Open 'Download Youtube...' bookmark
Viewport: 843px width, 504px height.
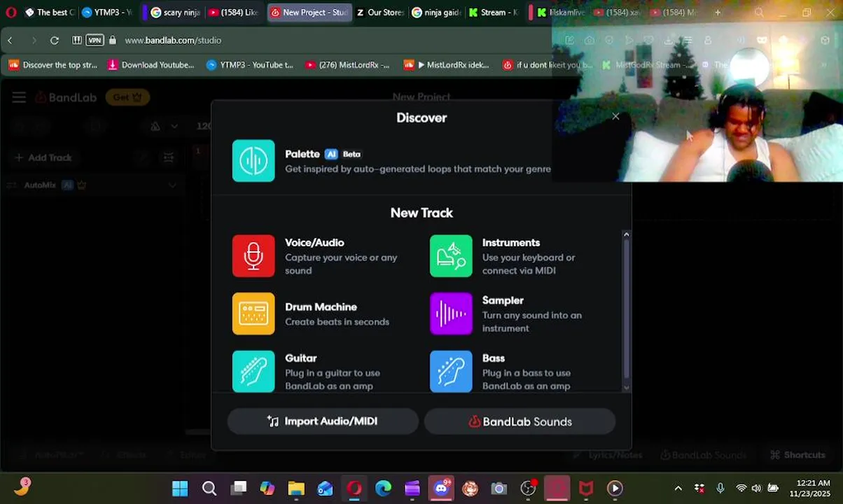[x=151, y=65]
